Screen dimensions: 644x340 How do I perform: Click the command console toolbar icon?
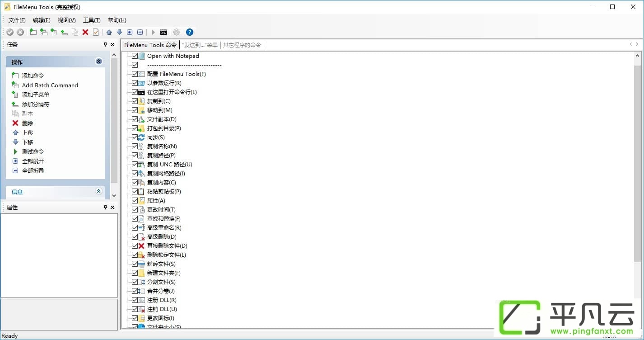163,32
